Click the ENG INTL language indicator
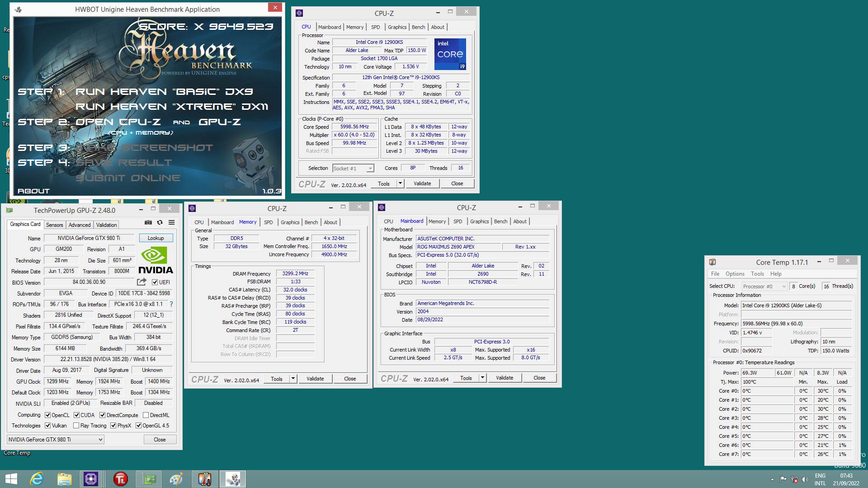The width and height of the screenshot is (868, 488). pos(820,479)
